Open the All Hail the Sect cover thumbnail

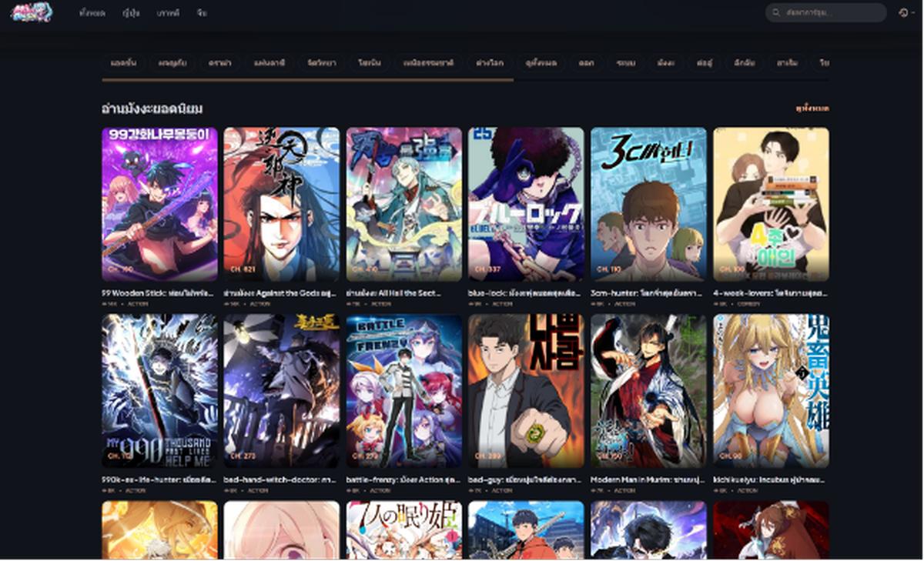coord(403,204)
